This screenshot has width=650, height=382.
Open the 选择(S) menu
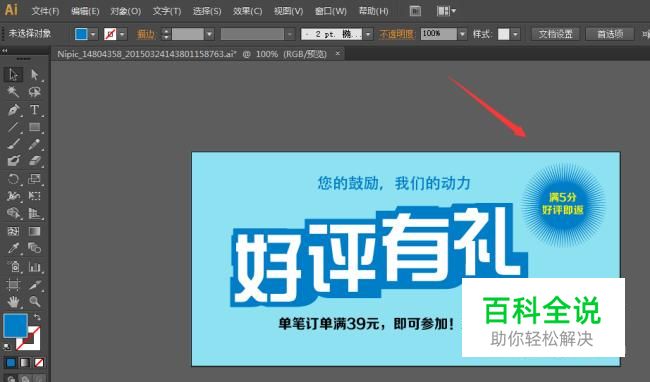(x=207, y=11)
